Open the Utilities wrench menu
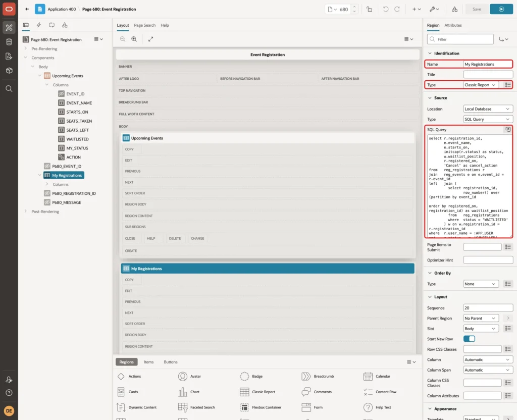 pyautogui.click(x=434, y=9)
